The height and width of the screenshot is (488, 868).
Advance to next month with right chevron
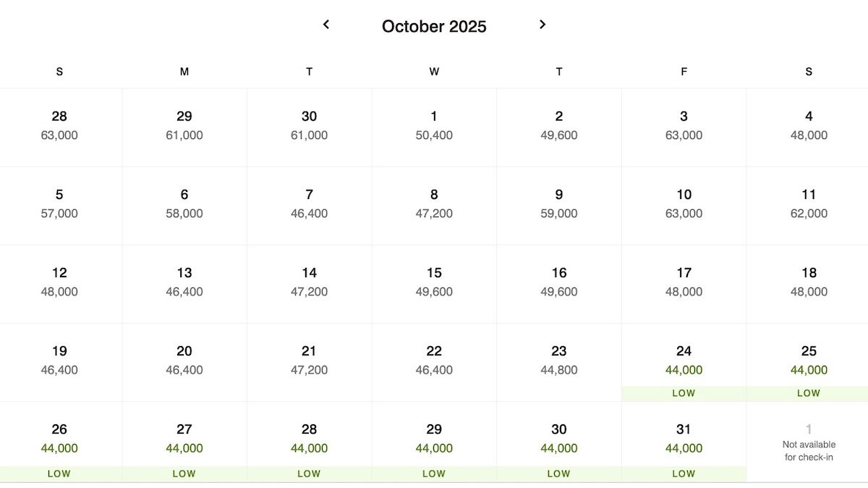[x=542, y=25]
